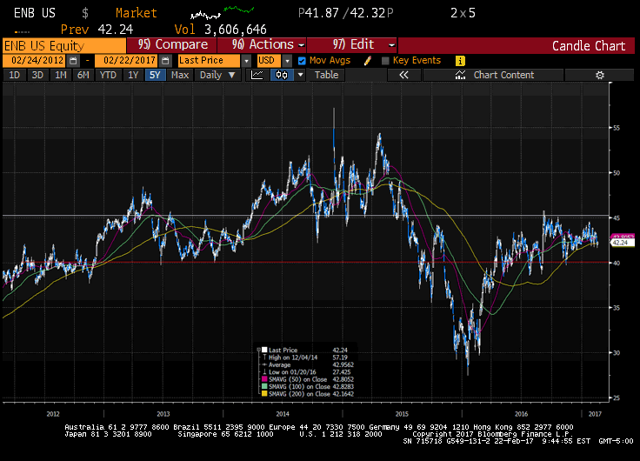Click the 2015 year label on time axis
The width and height of the screenshot is (640, 461).
(x=402, y=414)
